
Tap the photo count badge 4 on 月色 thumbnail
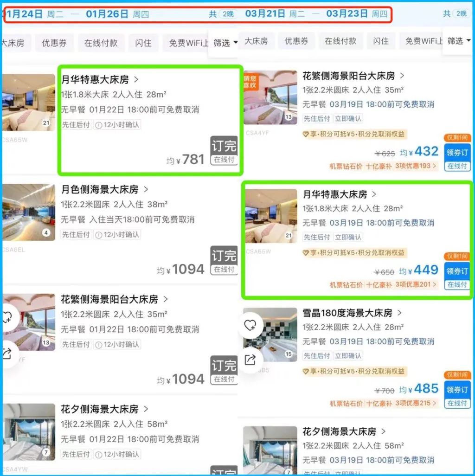(x=46, y=233)
